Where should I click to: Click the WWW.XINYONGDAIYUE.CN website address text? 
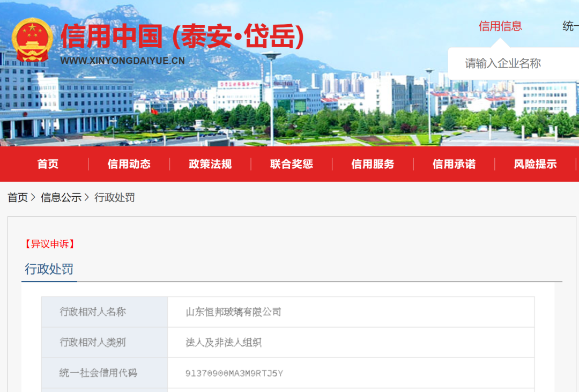[x=122, y=61]
